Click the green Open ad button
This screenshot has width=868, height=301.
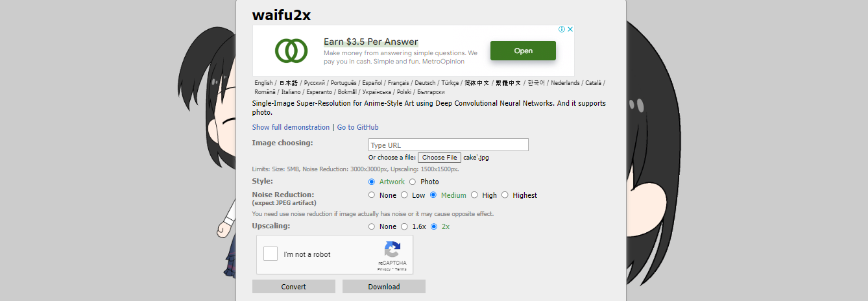[523, 51]
